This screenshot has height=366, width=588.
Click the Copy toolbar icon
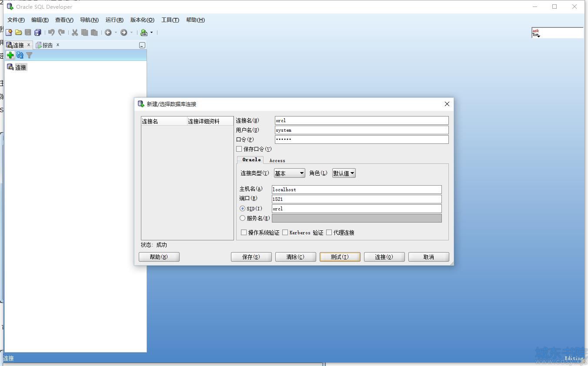click(x=84, y=33)
